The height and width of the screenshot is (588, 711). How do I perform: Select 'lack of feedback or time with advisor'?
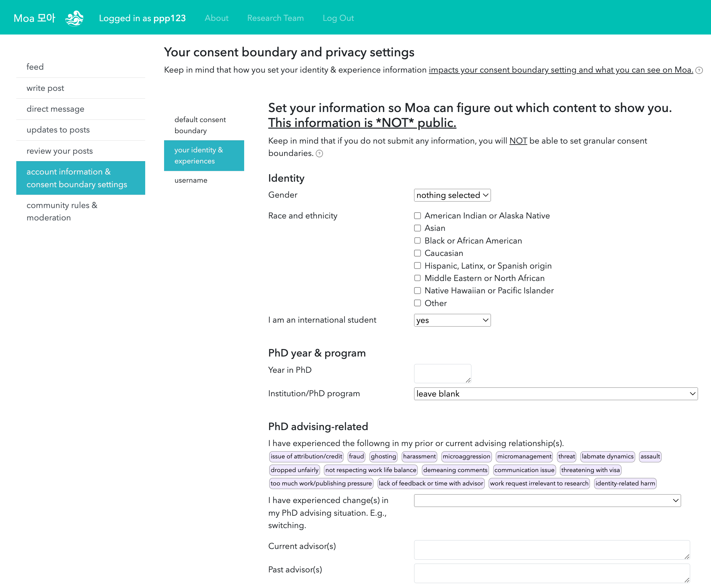pos(431,484)
